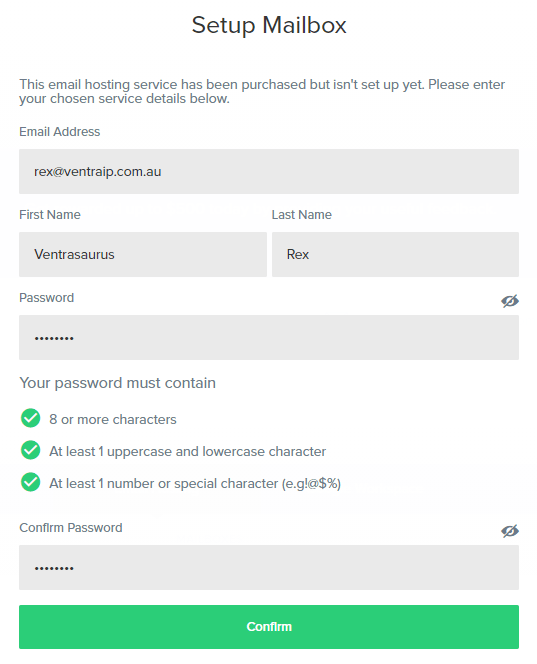The height and width of the screenshot is (664, 537).
Task: Click the 'Last Name' label
Action: pyautogui.click(x=302, y=215)
